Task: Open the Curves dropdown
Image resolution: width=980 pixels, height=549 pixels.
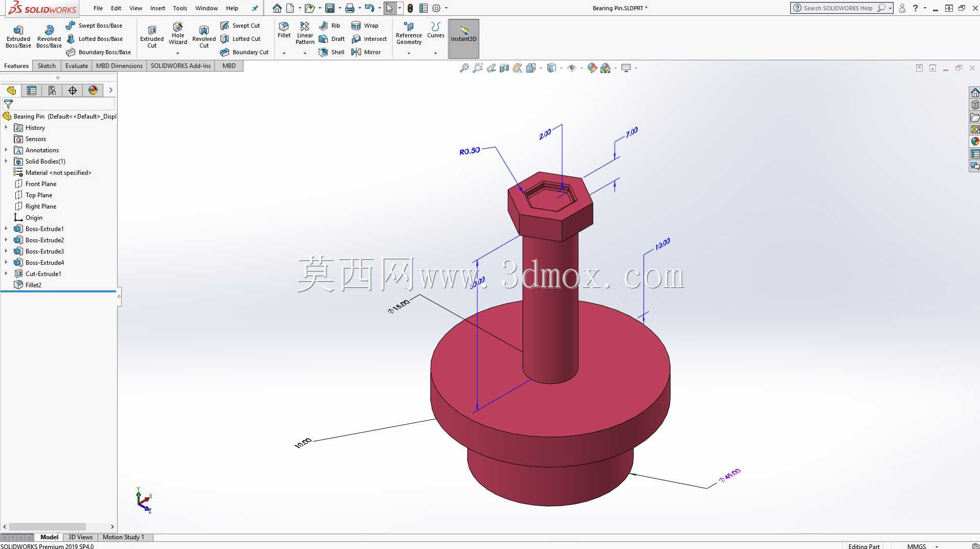Action: tap(435, 53)
